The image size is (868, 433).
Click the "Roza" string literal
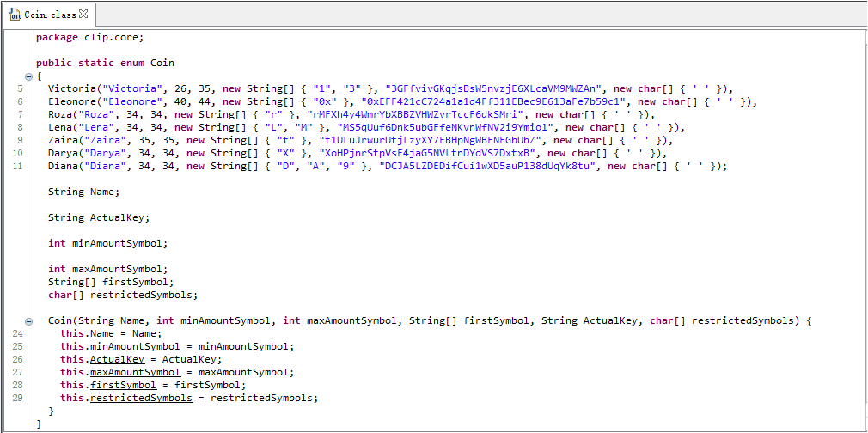coord(96,114)
